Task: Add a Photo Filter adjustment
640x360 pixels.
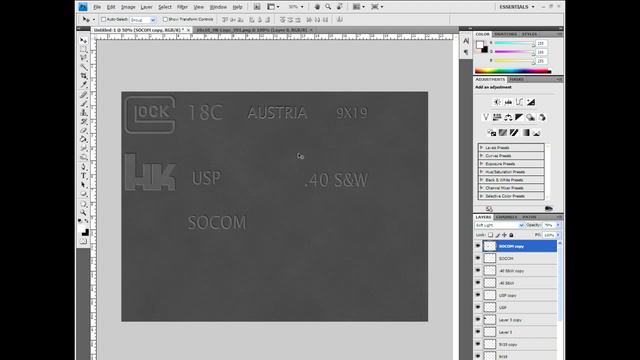Action: coord(531,118)
